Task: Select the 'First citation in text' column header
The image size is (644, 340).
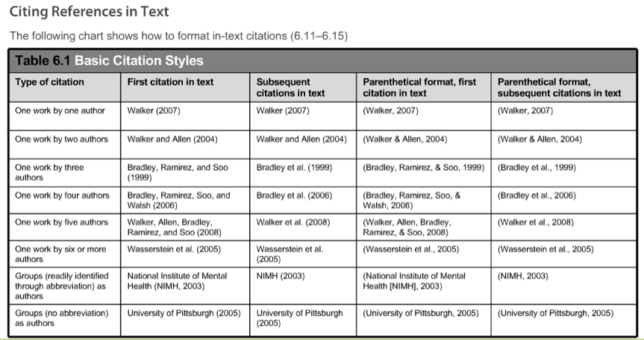Action: (171, 82)
